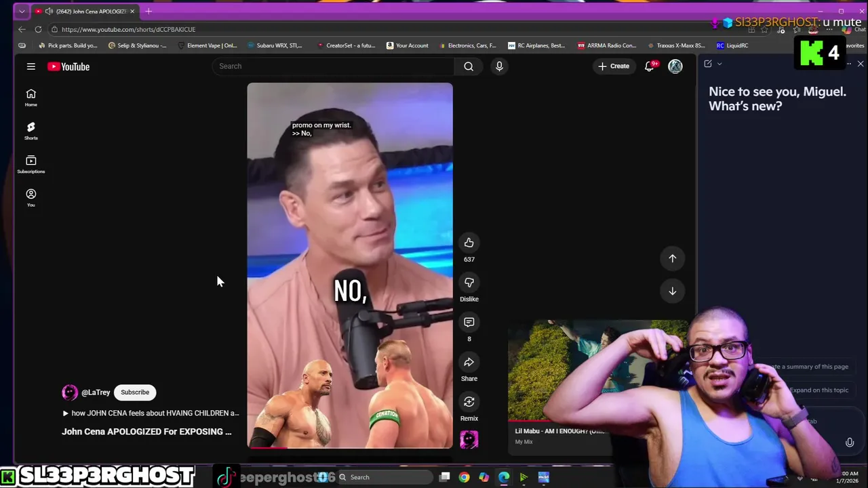The height and width of the screenshot is (488, 868).
Task: Open Google Chrome from the taskbar
Action: [464, 477]
